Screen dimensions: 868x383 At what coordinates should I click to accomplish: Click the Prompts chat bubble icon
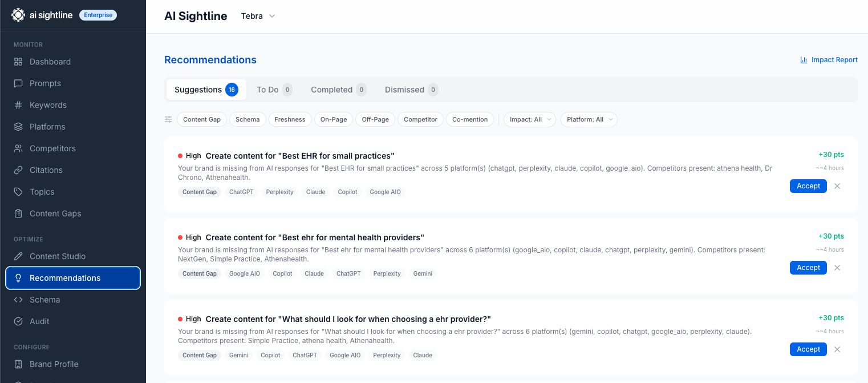coord(18,83)
